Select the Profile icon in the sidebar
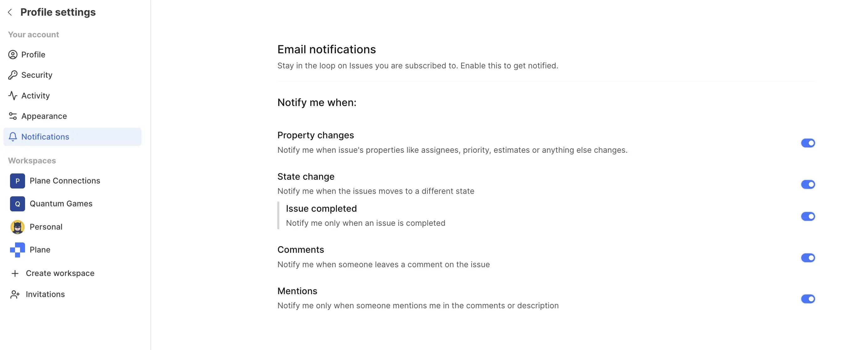The image size is (868, 350). (13, 55)
